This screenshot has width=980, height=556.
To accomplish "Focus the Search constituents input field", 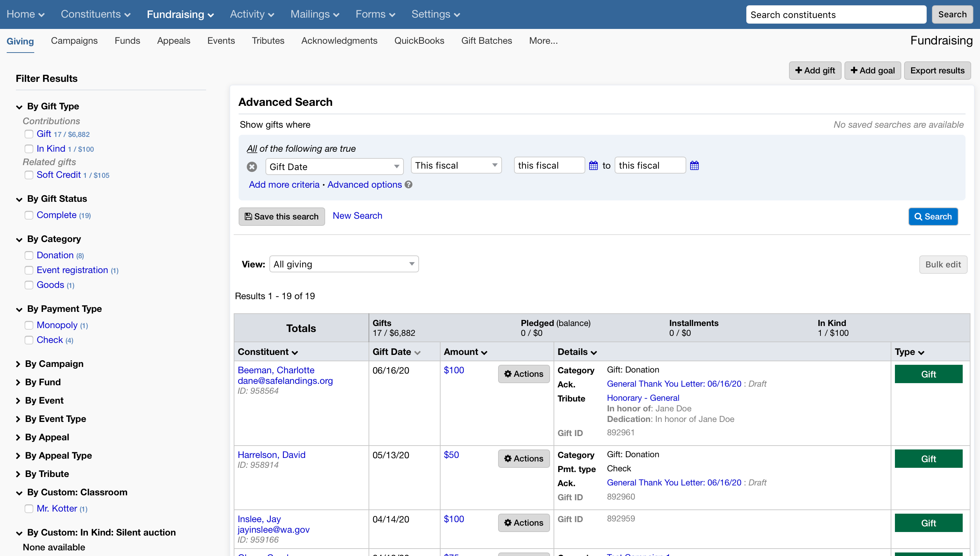I will 836,14.
